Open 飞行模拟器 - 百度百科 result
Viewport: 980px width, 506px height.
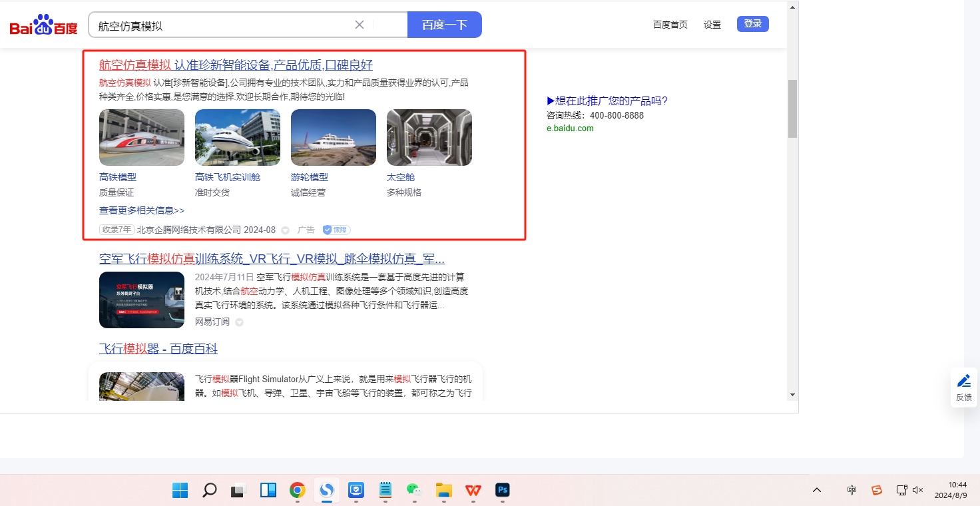pyautogui.click(x=158, y=349)
